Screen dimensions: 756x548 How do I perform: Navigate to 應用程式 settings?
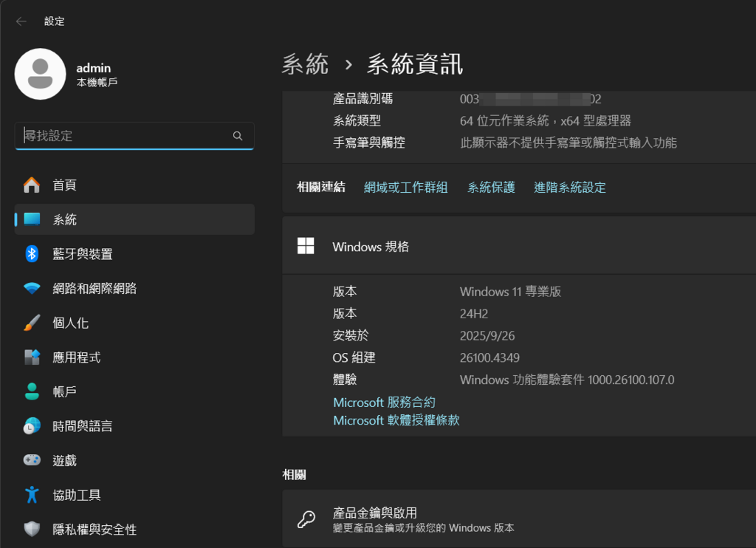(x=134, y=357)
